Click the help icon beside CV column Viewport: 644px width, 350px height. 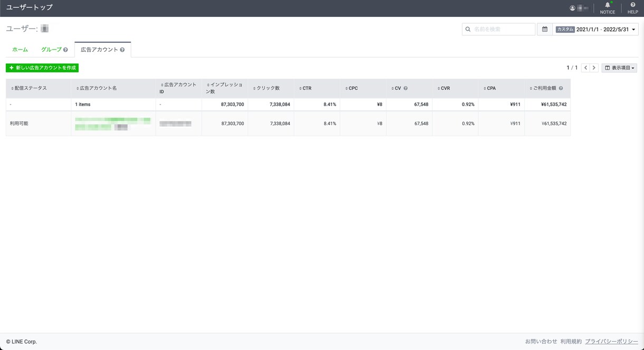point(405,88)
